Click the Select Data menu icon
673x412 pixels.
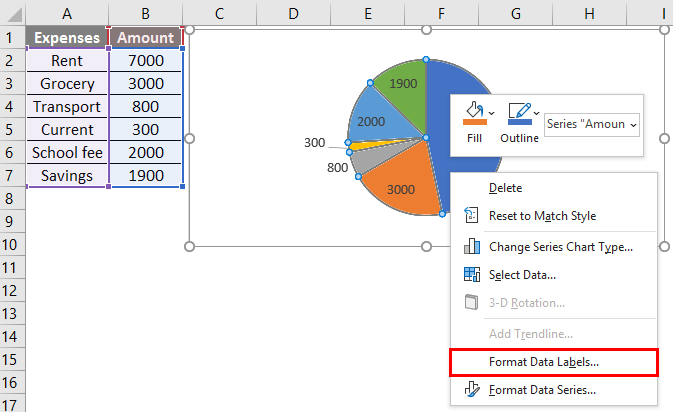473,275
